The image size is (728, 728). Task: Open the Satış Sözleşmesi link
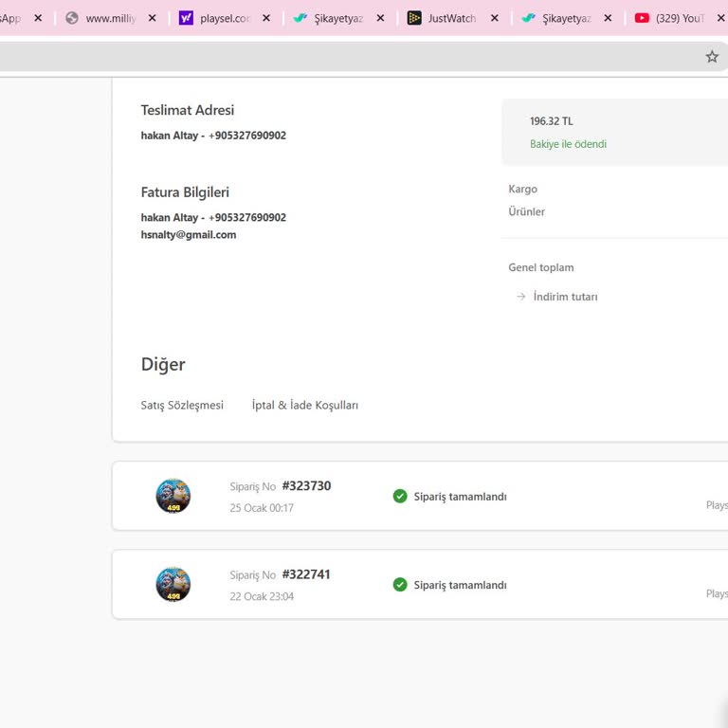[182, 405]
